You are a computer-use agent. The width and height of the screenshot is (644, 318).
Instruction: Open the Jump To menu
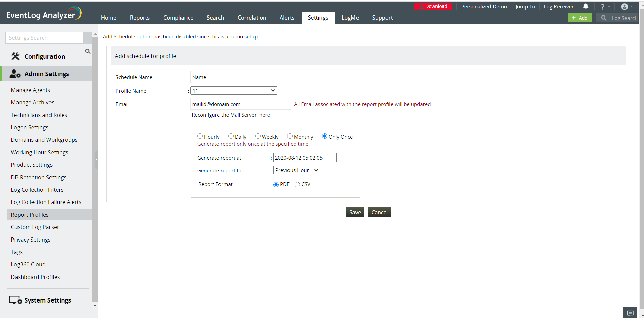click(525, 7)
